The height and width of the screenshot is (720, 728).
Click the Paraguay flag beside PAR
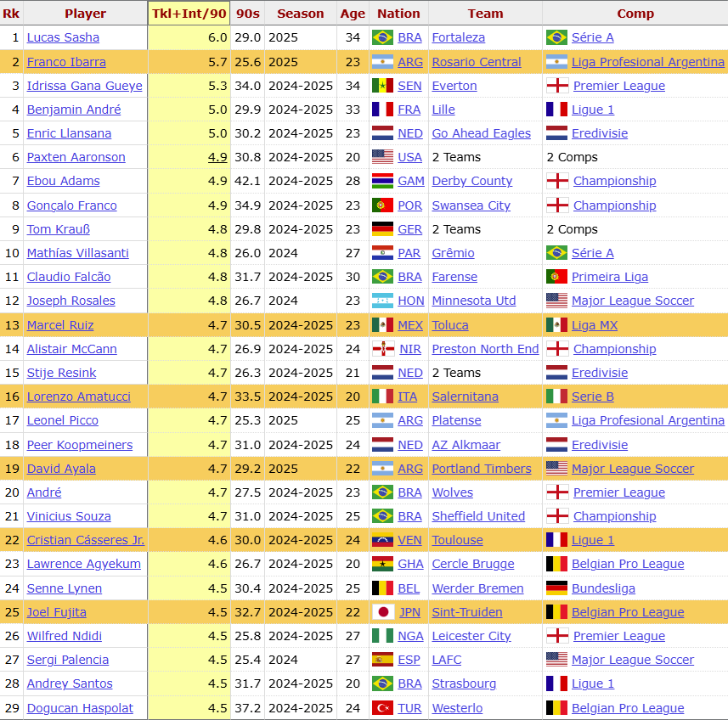pos(382,253)
